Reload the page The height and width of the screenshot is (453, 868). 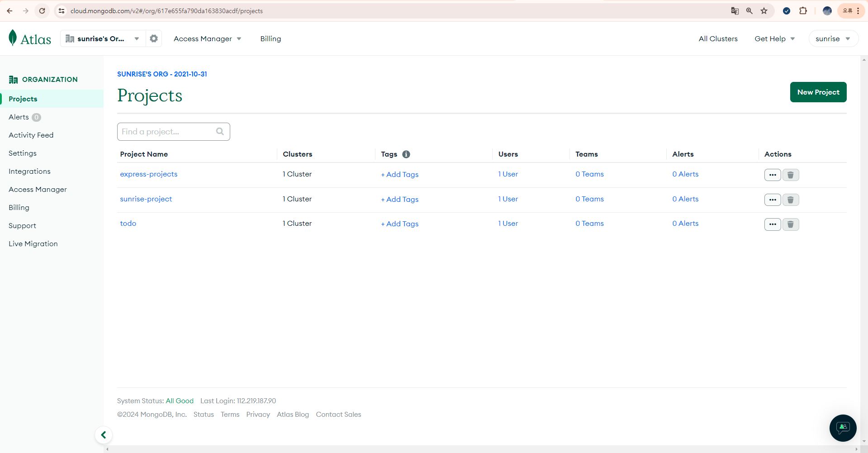click(42, 11)
